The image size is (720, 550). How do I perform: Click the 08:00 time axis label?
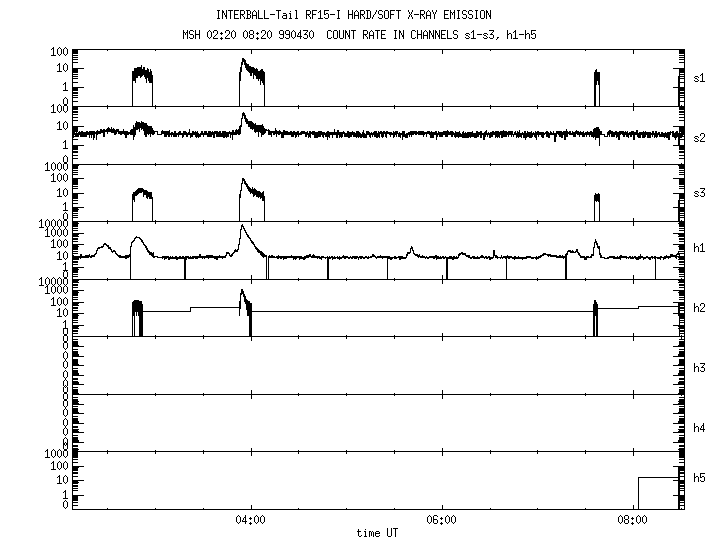633,520
